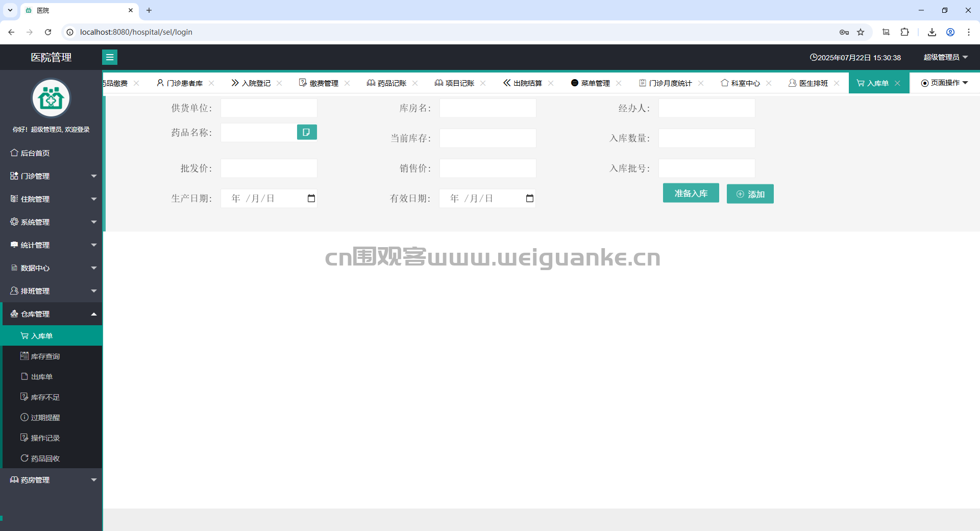The width and height of the screenshot is (980, 531).
Task: Expand the 统计管理 menu arrow
Action: [94, 245]
